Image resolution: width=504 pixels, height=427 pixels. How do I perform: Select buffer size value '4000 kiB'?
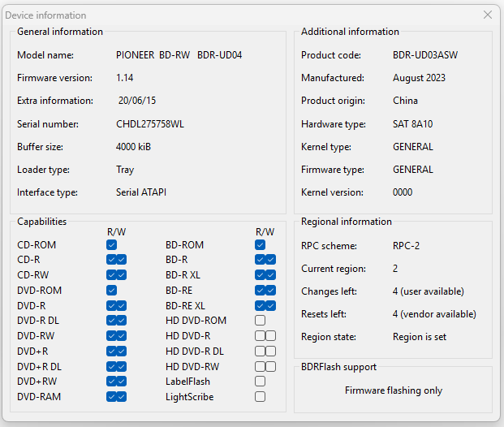(133, 147)
